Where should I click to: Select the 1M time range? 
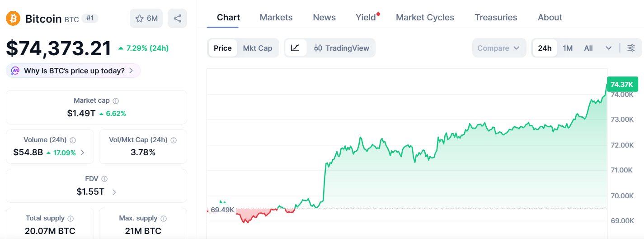(x=568, y=48)
